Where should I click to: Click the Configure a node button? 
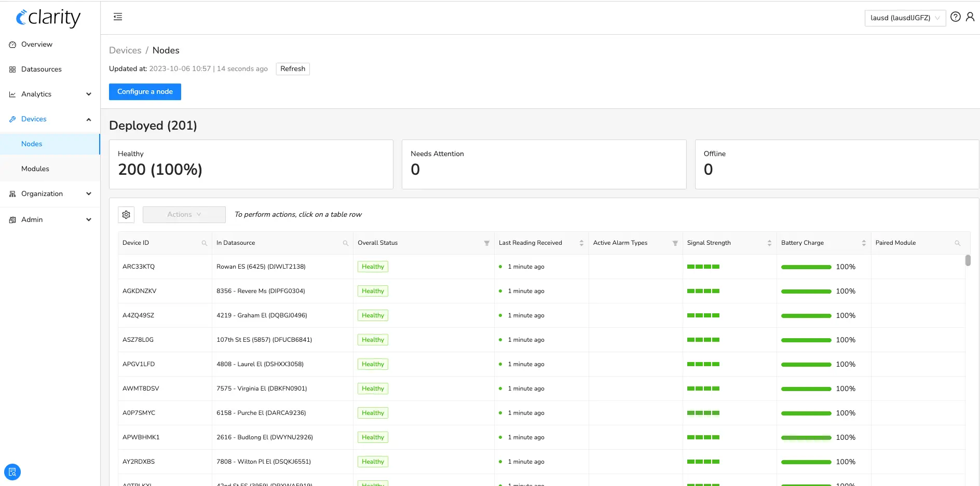click(x=145, y=92)
